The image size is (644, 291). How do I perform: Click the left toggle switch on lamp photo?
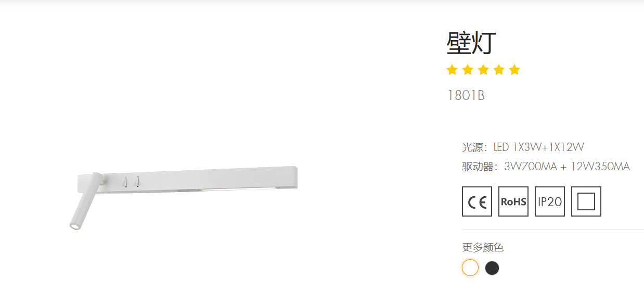125,181
